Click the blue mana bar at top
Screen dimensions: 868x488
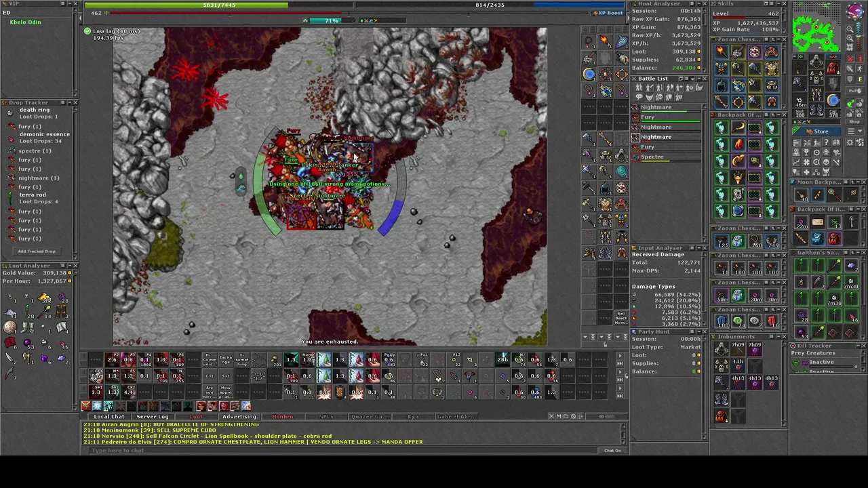pos(490,5)
